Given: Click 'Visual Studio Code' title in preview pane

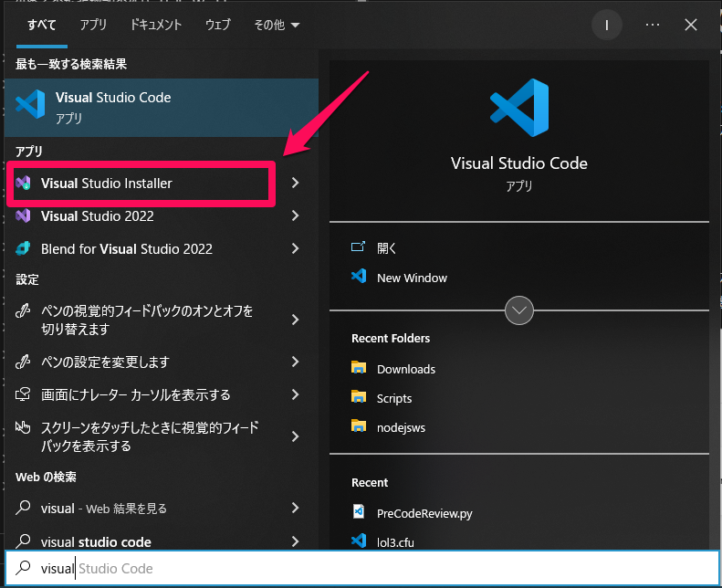Looking at the screenshot, I should pyautogui.click(x=519, y=163).
